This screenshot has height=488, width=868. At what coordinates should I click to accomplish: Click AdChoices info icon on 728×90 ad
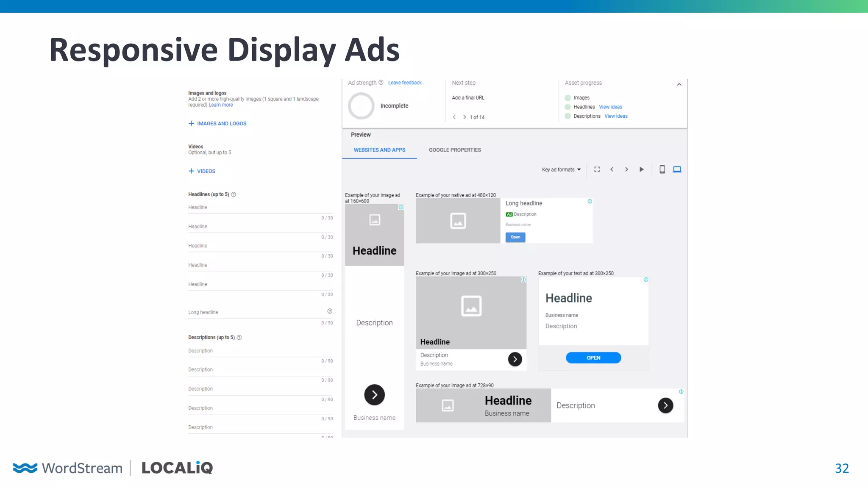(x=681, y=392)
